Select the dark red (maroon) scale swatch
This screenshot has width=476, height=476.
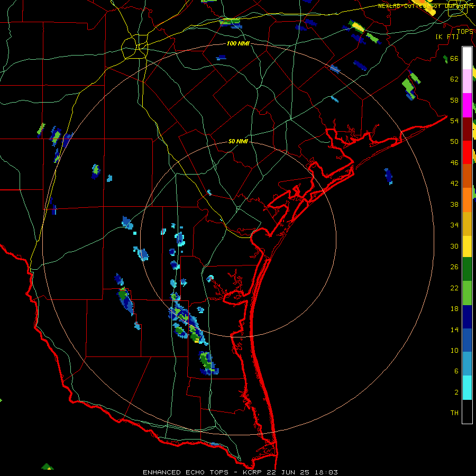(x=467, y=129)
